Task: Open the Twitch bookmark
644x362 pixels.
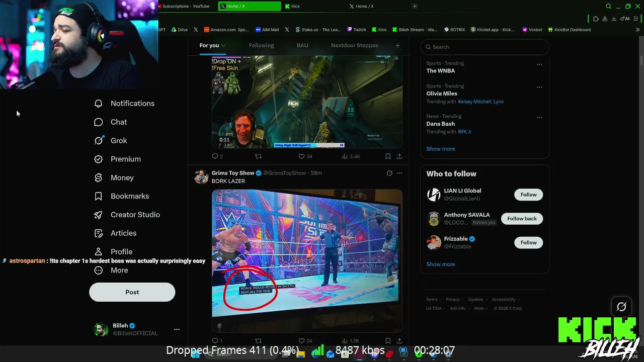Action: pyautogui.click(x=356, y=30)
